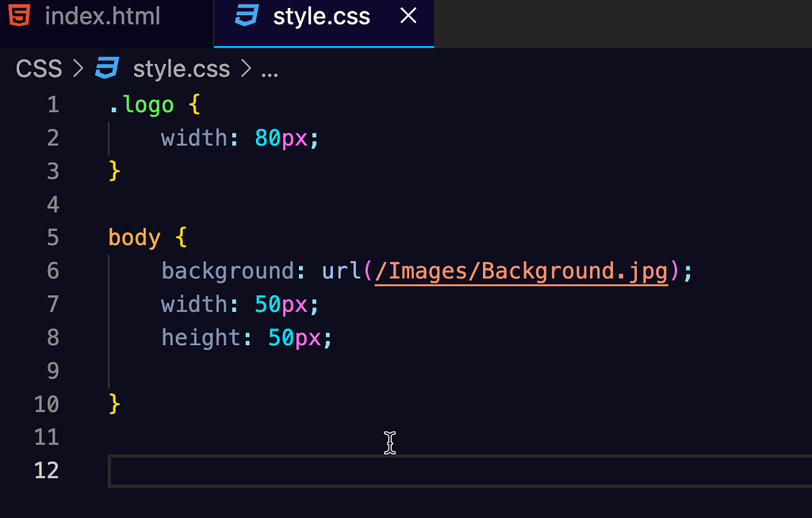
Task: Click the chevron after style.css breadcrumb
Action: coord(247,69)
